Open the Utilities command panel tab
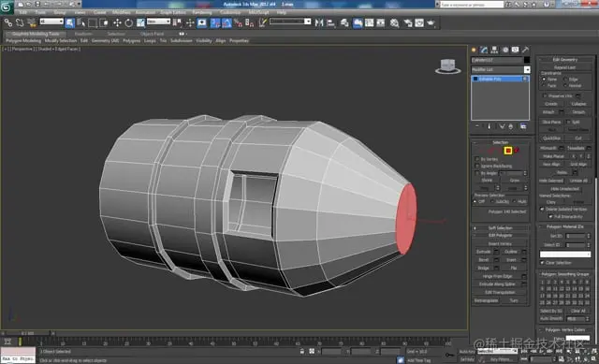The image size is (599, 364). (526, 50)
